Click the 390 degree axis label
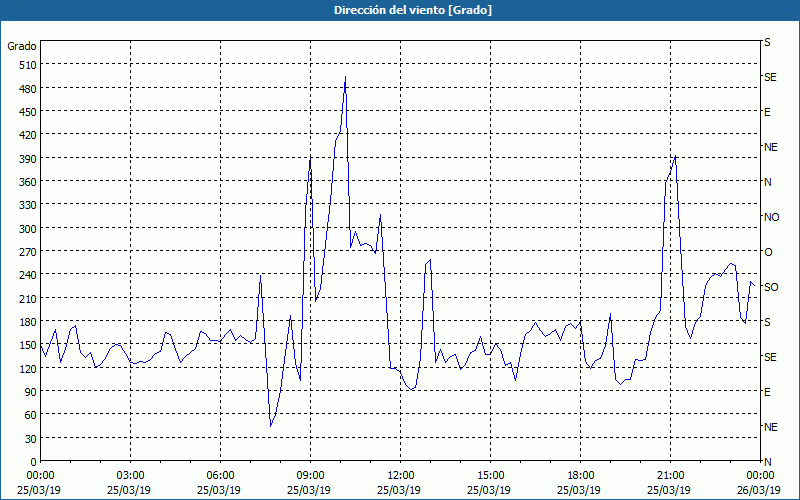This screenshot has width=800, height=500. pyautogui.click(x=28, y=159)
